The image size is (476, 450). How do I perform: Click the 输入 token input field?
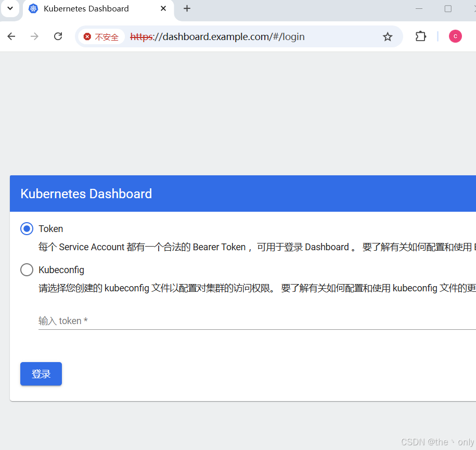point(257,321)
